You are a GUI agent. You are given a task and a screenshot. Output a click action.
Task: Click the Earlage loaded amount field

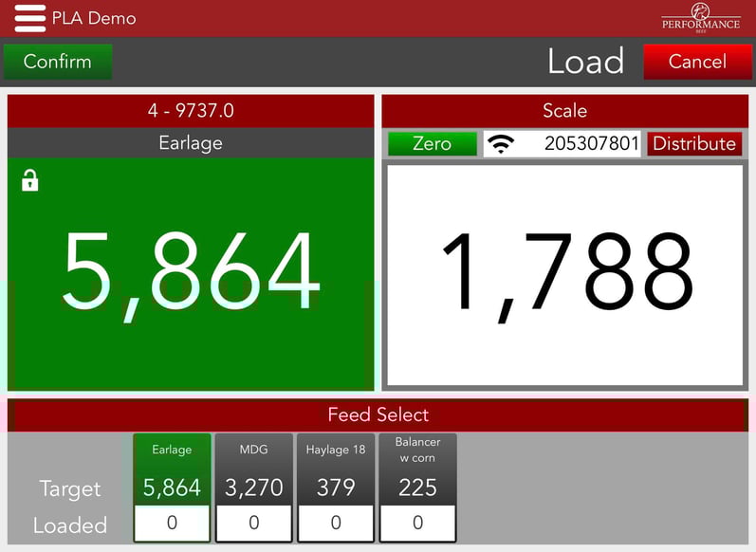(172, 524)
